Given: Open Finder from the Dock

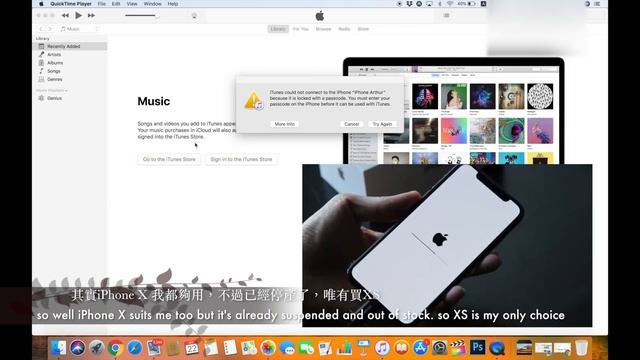Looking at the screenshot, I should point(58,348).
